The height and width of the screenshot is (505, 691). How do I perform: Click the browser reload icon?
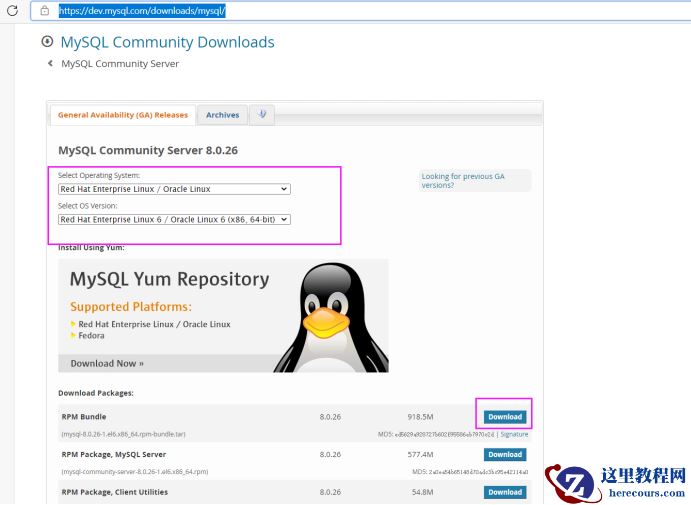(x=12, y=11)
